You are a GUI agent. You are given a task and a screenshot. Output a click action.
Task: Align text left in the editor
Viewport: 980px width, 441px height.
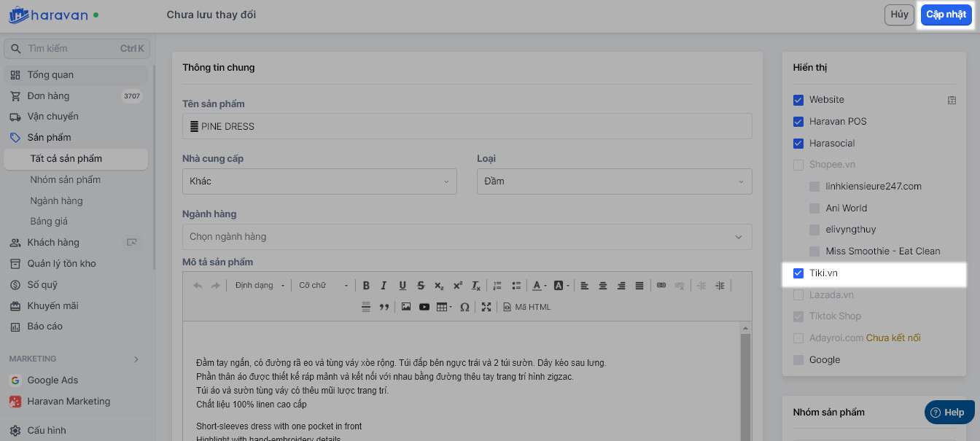point(585,286)
